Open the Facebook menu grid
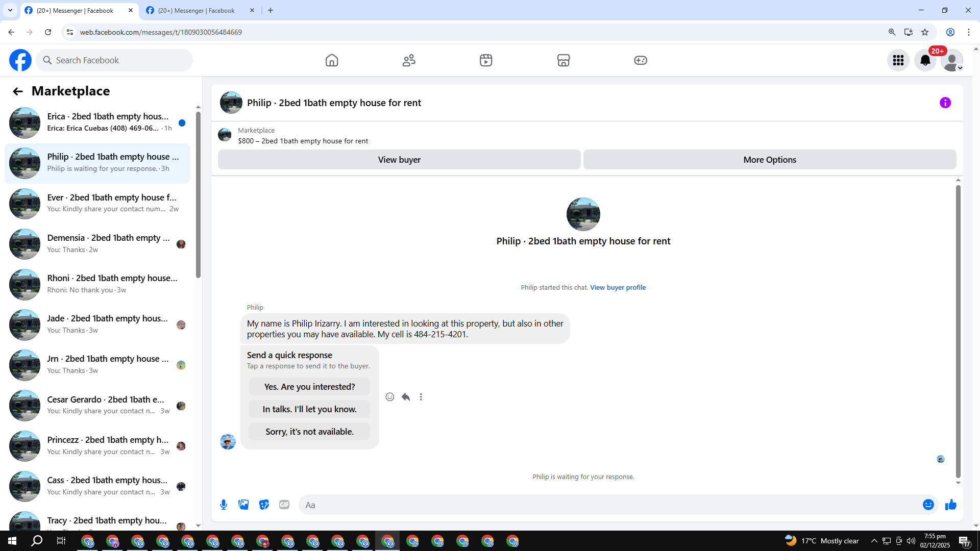Image resolution: width=980 pixels, height=551 pixels. (x=898, y=60)
